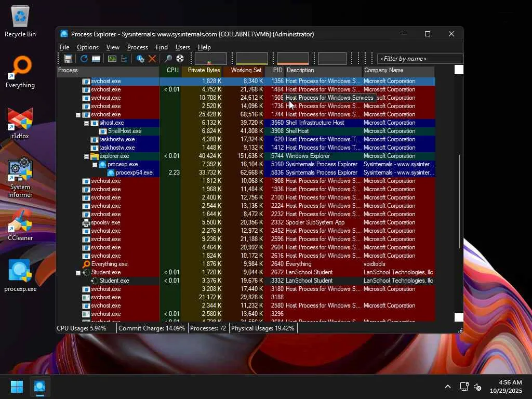Screen dimensions: 532x399
Task: Click 'Commit Charge: 14.09%' in status bar
Action: 152,328
